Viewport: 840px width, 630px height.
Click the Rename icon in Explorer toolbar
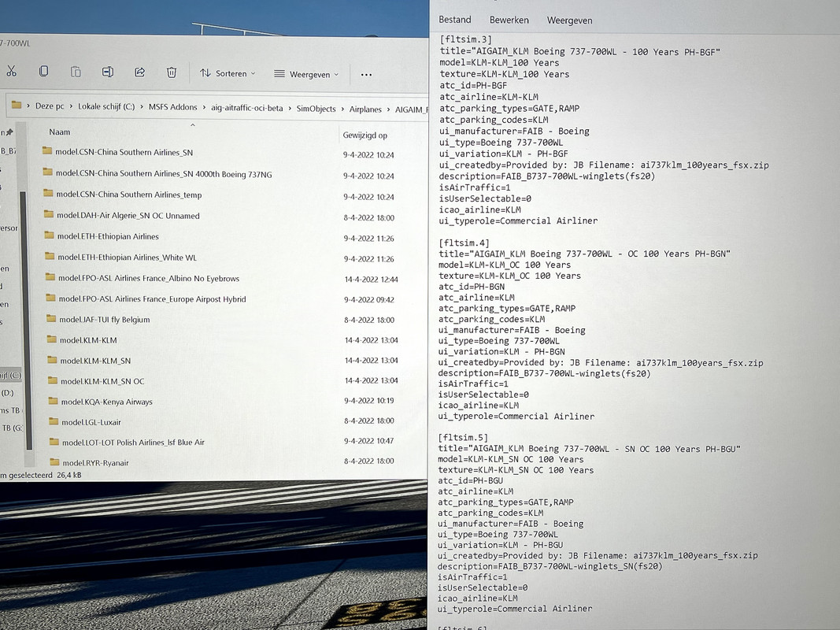coord(108,72)
